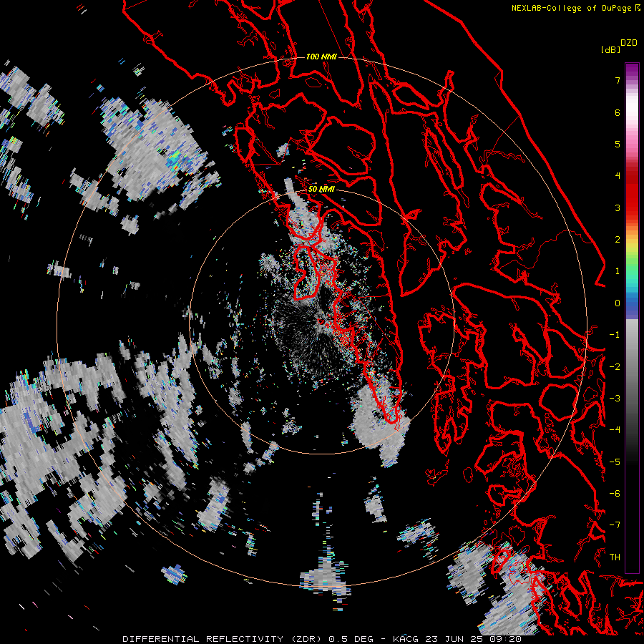Click the DZD product label above color bar
Screen dimensions: 644x644
(x=629, y=43)
